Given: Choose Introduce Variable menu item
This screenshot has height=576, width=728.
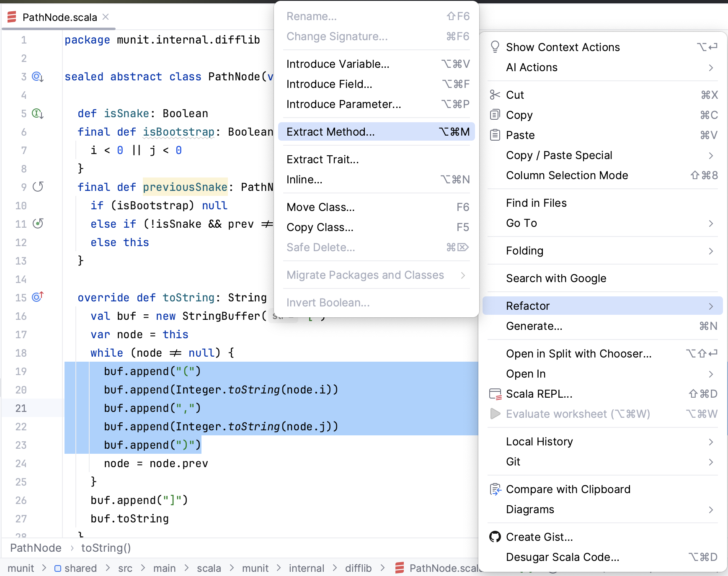Looking at the screenshot, I should pyautogui.click(x=338, y=64).
